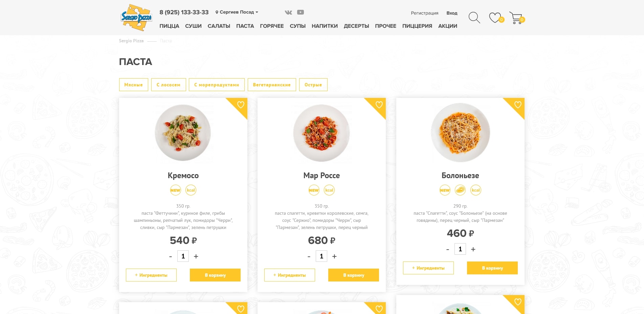Toggle favorite heart on the Болоньезе card

click(518, 105)
